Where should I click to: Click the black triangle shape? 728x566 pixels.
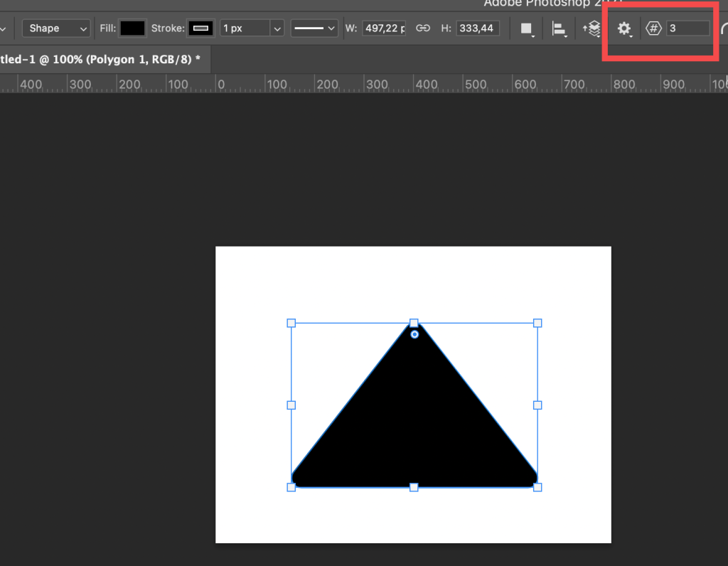click(414, 427)
